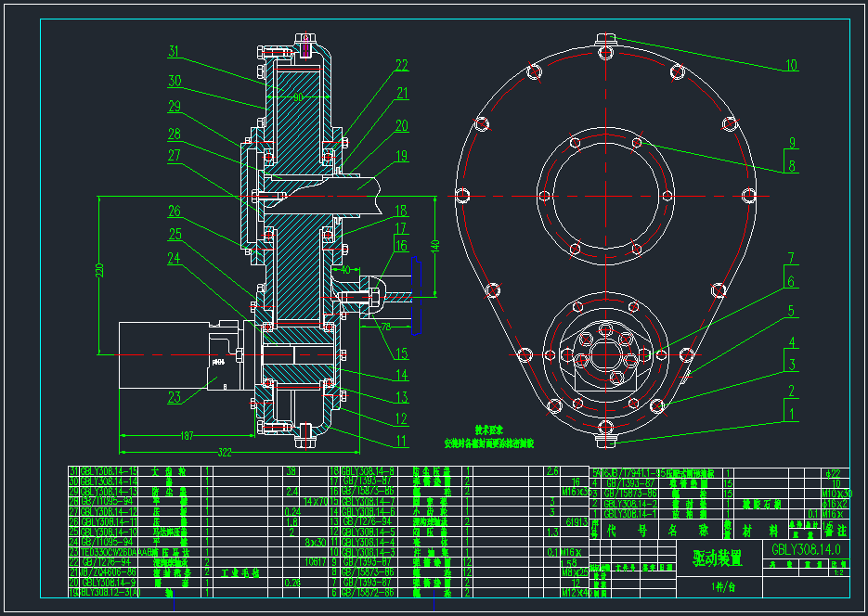Viewport: 868px width, 616px height.
Task: Click the 材料 column header
Action: (x=760, y=531)
